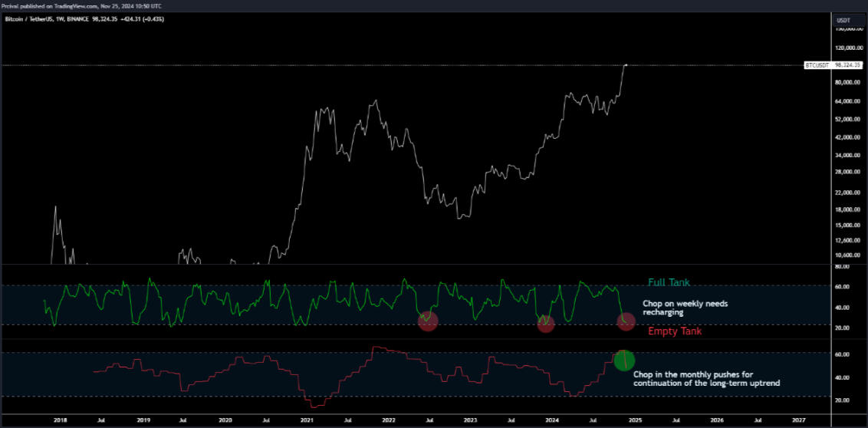Image resolution: width=868 pixels, height=428 pixels.
Task: Click the 2024 label on the time axis
Action: pos(552,420)
